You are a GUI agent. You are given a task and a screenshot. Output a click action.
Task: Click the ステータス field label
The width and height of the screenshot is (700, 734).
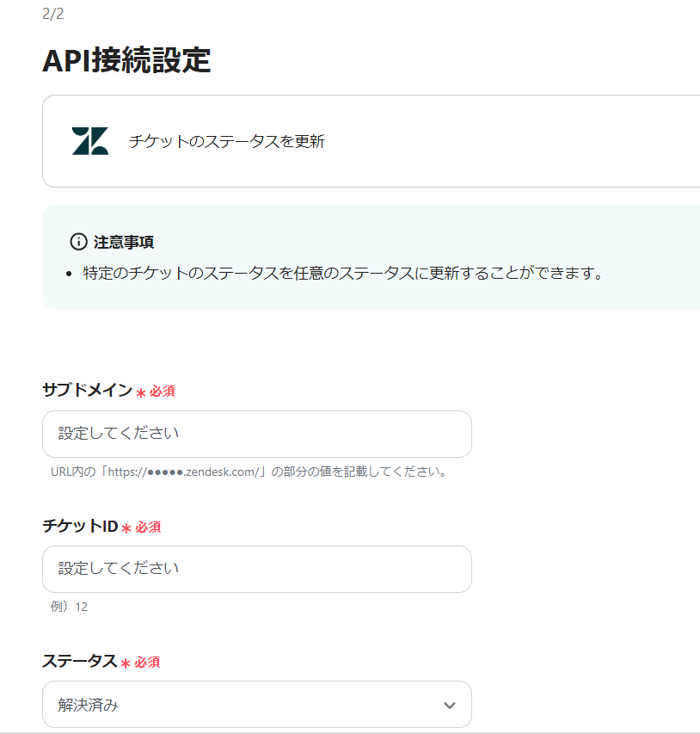pos(79,661)
